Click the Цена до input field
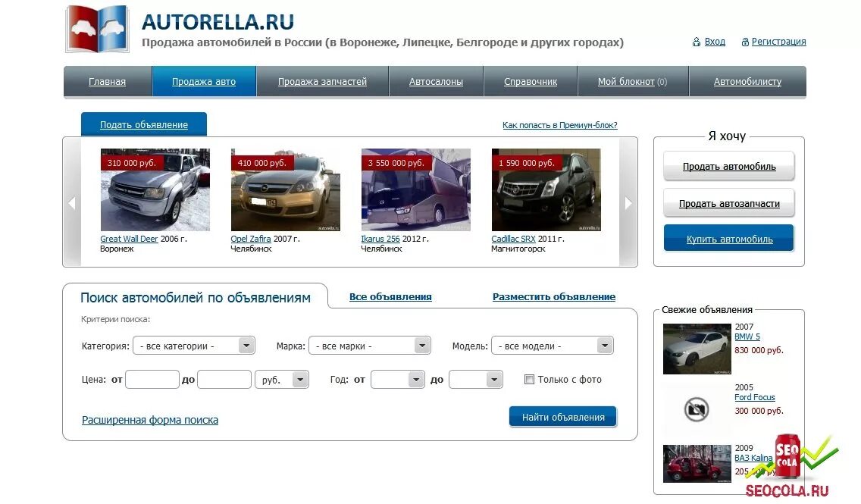The height and width of the screenshot is (504, 861). tap(224, 380)
